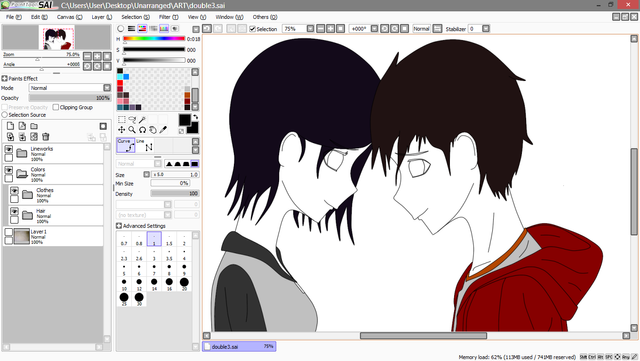
Task: Click toolbar zoom out minus button
Action: pyautogui.click(x=320, y=29)
